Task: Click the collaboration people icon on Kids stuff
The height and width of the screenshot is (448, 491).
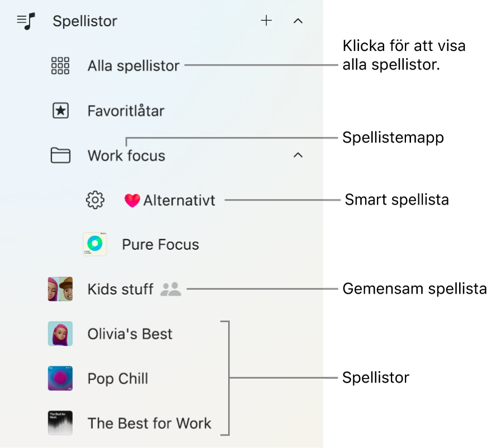Action: coord(171,289)
